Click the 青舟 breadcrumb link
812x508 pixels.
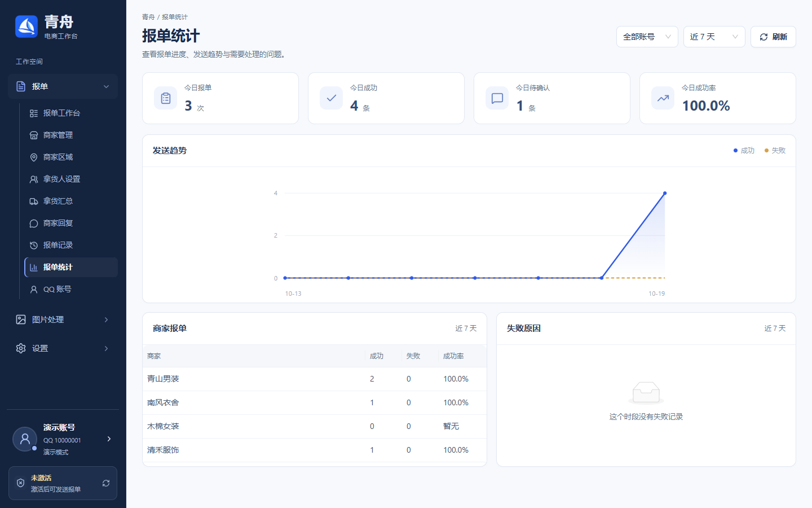tap(148, 17)
